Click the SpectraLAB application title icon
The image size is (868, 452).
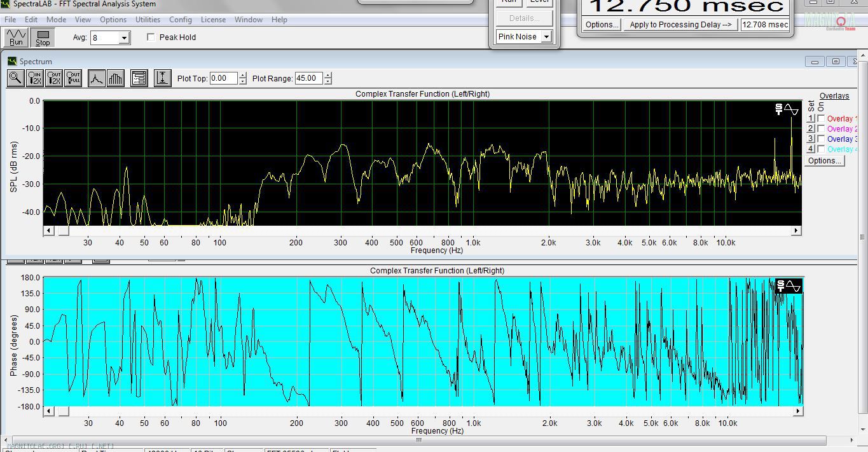point(5,4)
